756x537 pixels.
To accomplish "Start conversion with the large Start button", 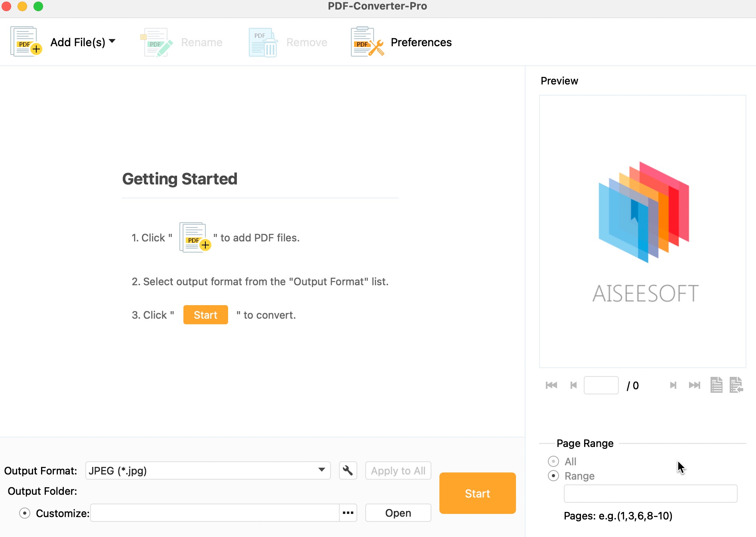I will [x=477, y=493].
